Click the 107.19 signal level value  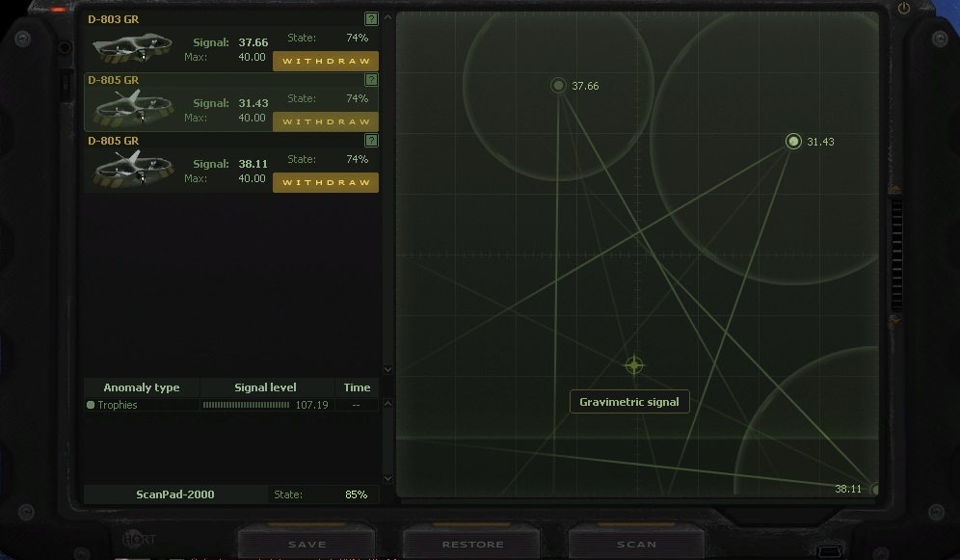click(311, 405)
